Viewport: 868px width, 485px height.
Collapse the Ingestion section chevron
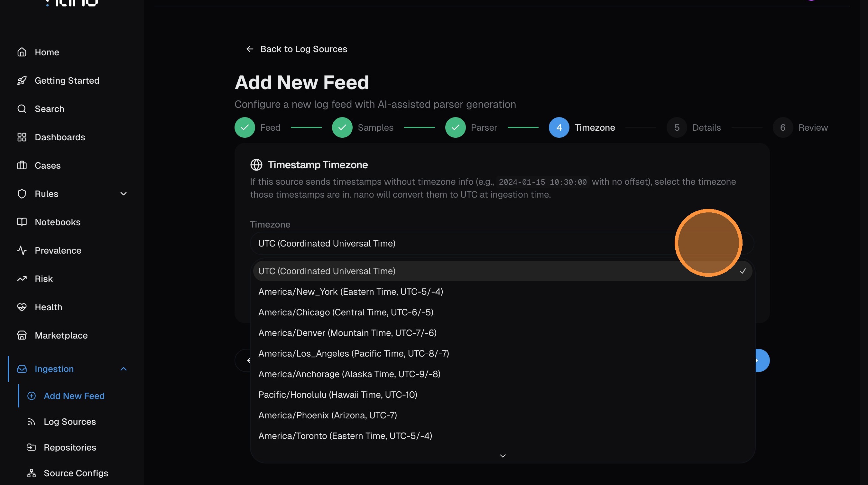click(x=123, y=369)
